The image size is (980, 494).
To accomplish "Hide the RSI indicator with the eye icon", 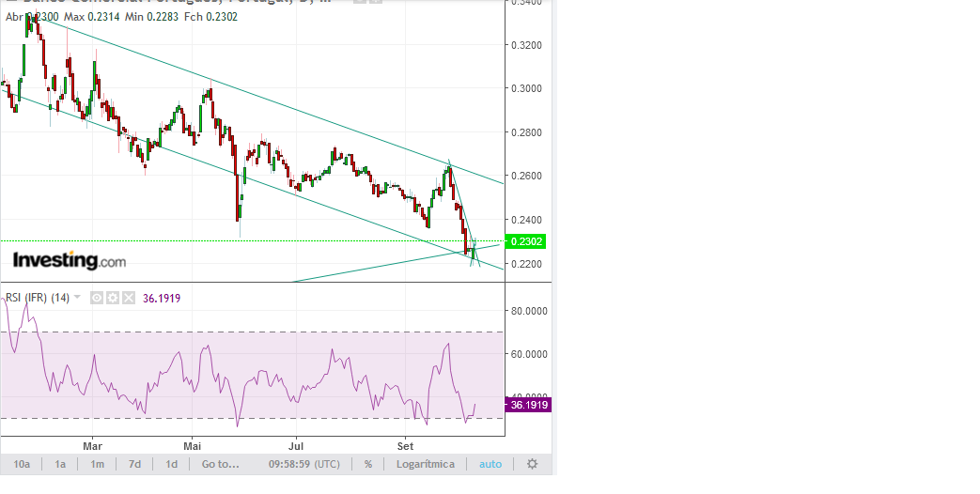I will tap(97, 298).
